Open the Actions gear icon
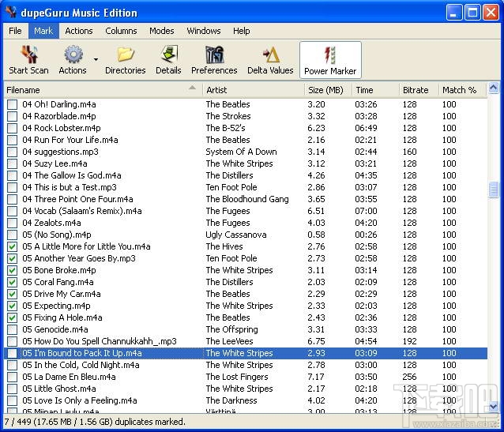The height and width of the screenshot is (432, 504). (73, 54)
